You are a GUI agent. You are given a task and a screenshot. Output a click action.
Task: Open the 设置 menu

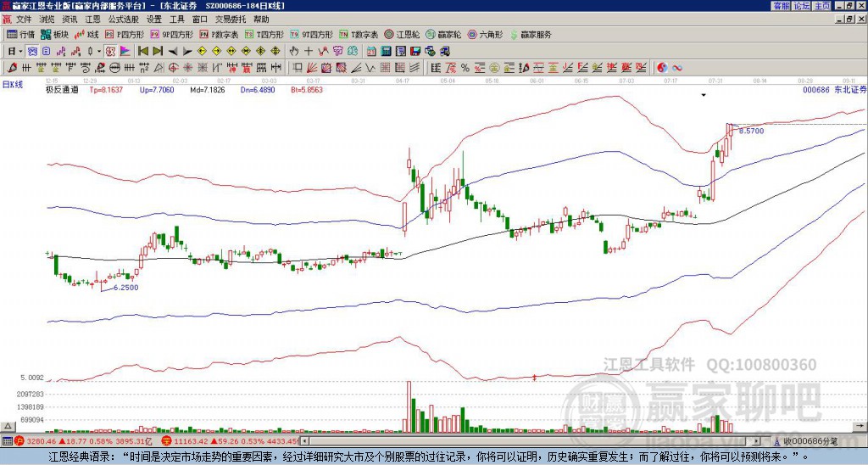pyautogui.click(x=154, y=20)
